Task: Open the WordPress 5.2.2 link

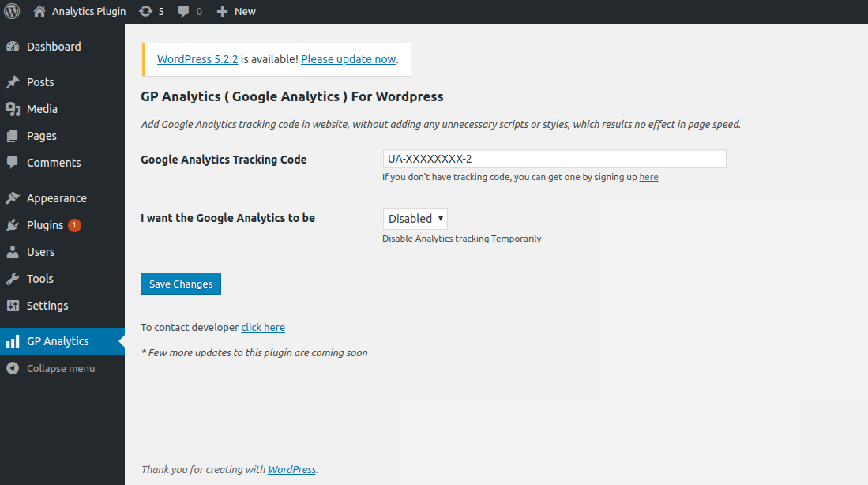Action: [197, 59]
